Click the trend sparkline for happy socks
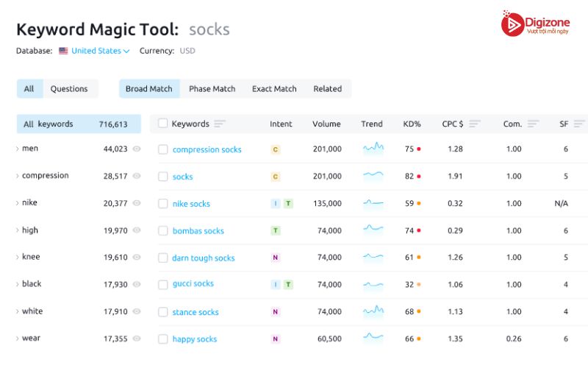This screenshot has width=588, height=368. (x=373, y=337)
